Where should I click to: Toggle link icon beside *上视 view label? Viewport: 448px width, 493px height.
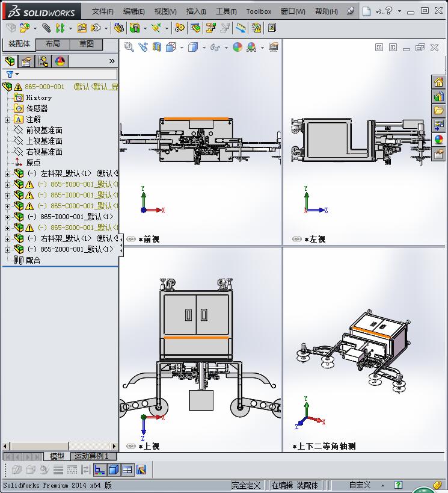[130, 446]
